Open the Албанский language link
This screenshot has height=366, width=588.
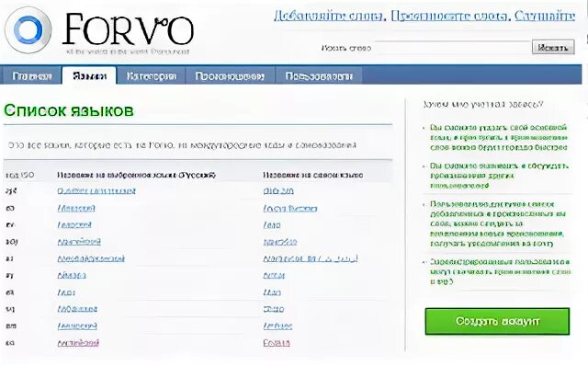click(77, 309)
